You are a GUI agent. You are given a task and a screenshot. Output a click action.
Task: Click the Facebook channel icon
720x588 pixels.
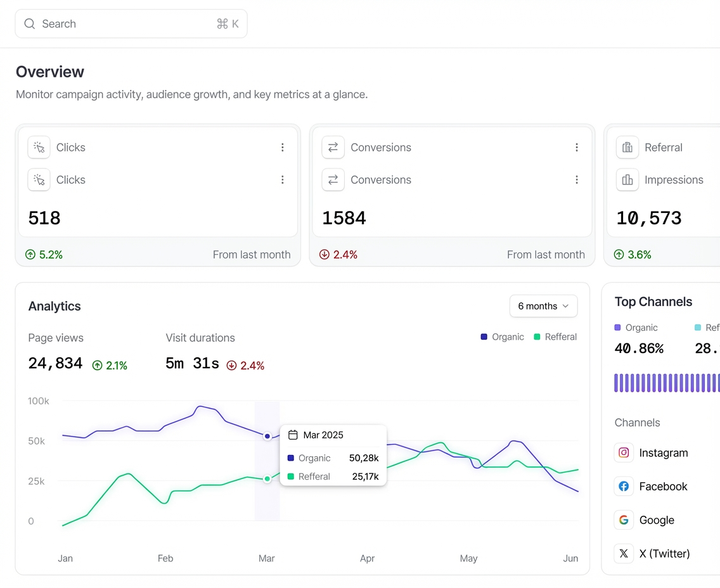click(x=624, y=486)
